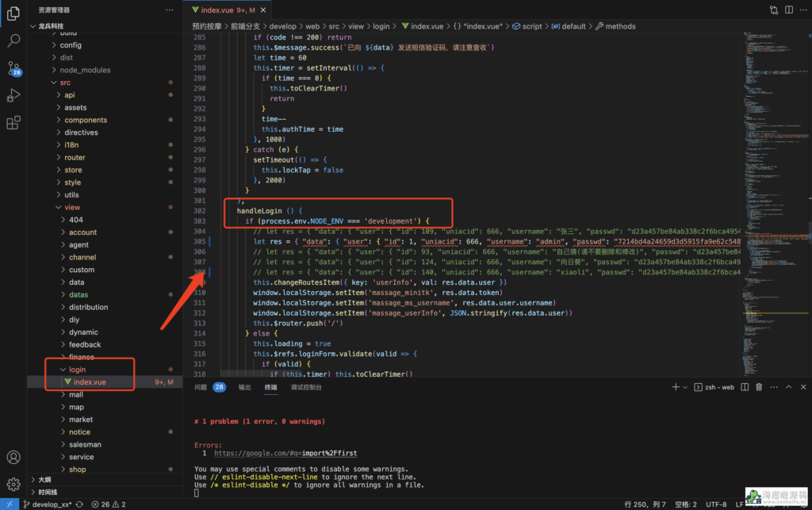Click the code minimap on editor right
Image resolution: width=812 pixels, height=510 pixels.
click(774, 202)
